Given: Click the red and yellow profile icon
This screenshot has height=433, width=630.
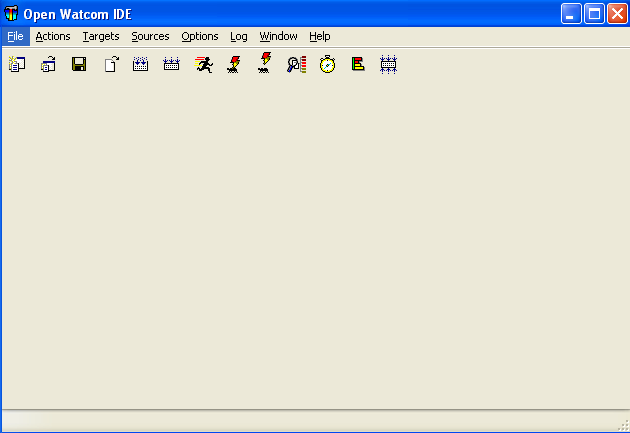Looking at the screenshot, I should coord(358,64).
